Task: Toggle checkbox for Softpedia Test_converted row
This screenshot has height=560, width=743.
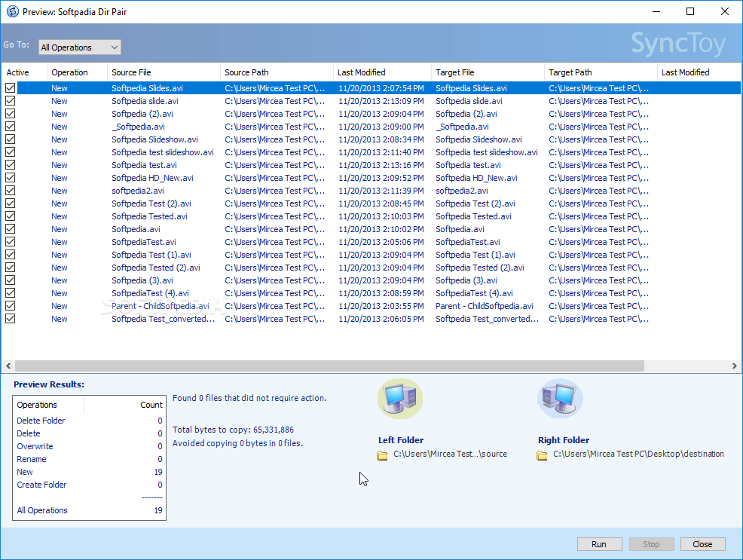Action: 10,319
